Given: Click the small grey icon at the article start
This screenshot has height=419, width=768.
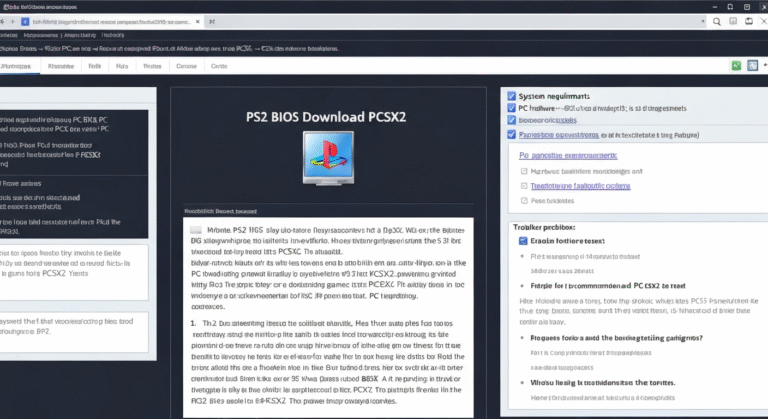Looking at the screenshot, I should pos(196,230).
